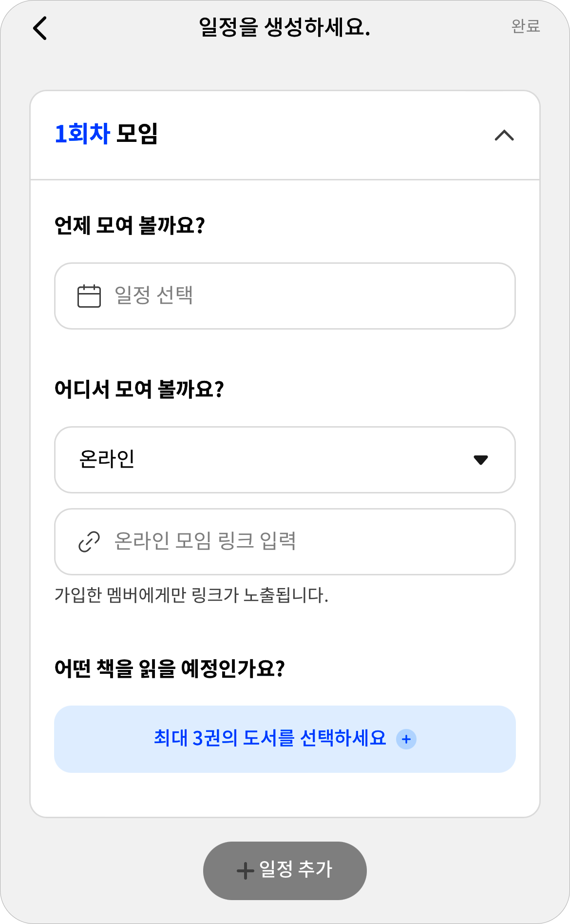
Task: Click the 어떤 책을 읽을 예정인가요? heading
Action: 170,668
